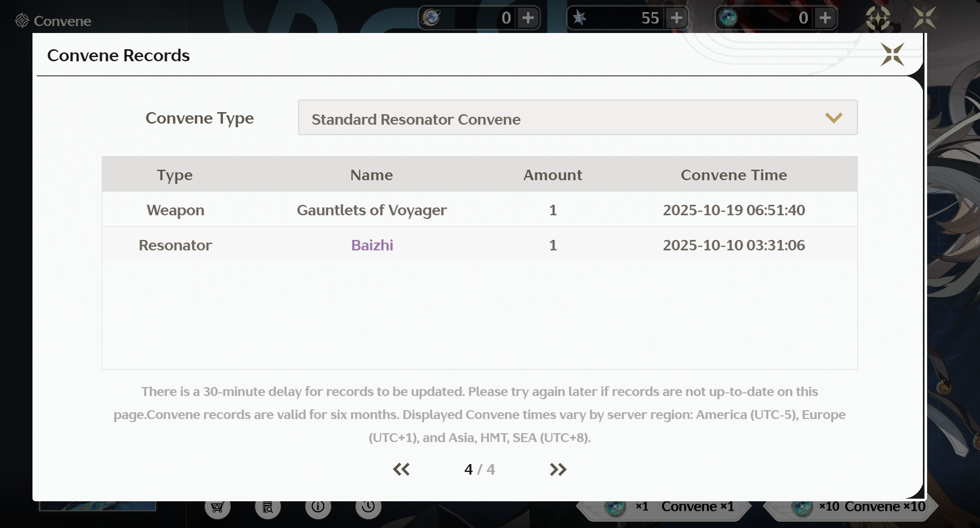Open the shop cart icon
Viewport: 980px width, 528px height.
click(x=217, y=507)
